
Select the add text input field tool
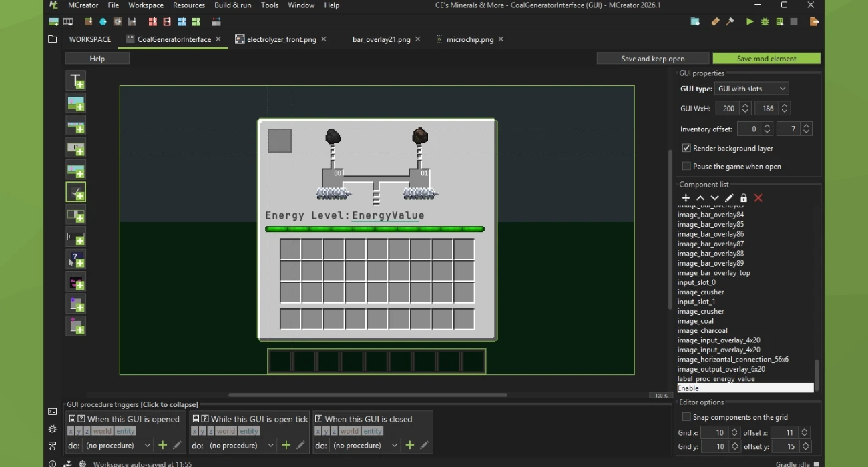76,237
